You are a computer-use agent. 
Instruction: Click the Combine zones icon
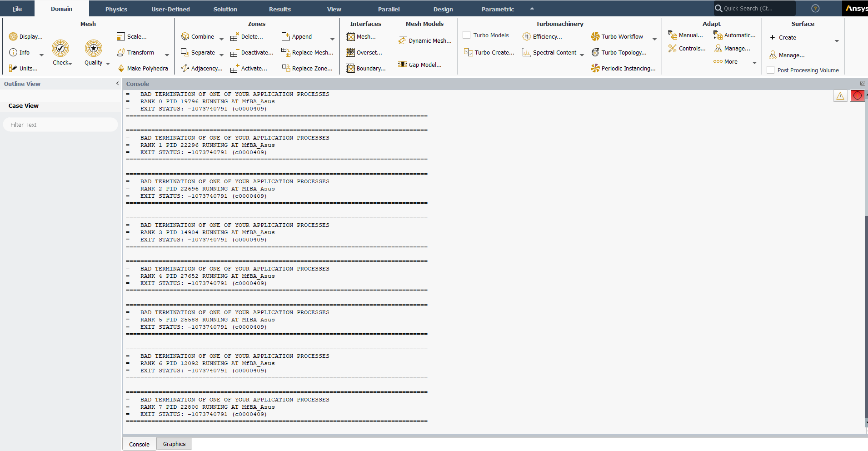[x=185, y=36]
